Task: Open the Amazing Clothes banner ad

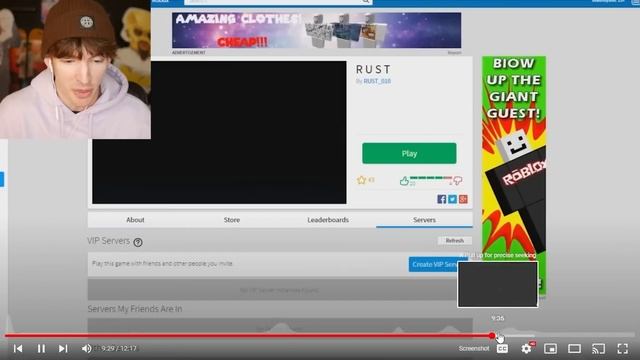Action: click(316, 30)
